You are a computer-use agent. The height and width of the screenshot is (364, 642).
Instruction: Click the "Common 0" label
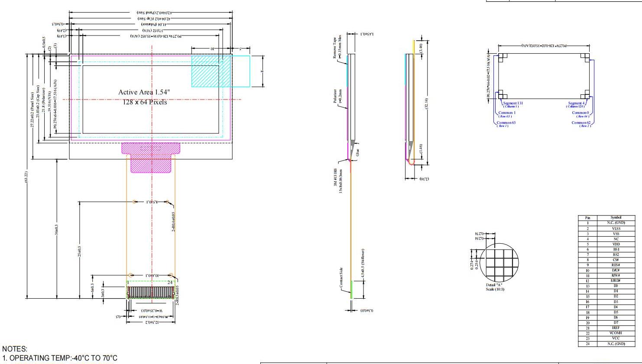click(x=580, y=113)
